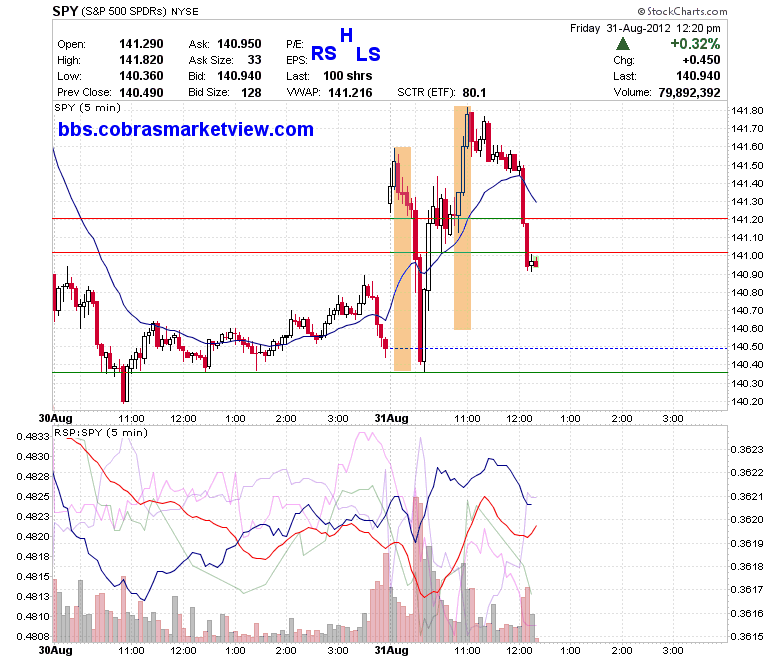The width and height of the screenshot is (780, 659).
Task: Click the SPY (5 min) chart label
Action: [88, 107]
